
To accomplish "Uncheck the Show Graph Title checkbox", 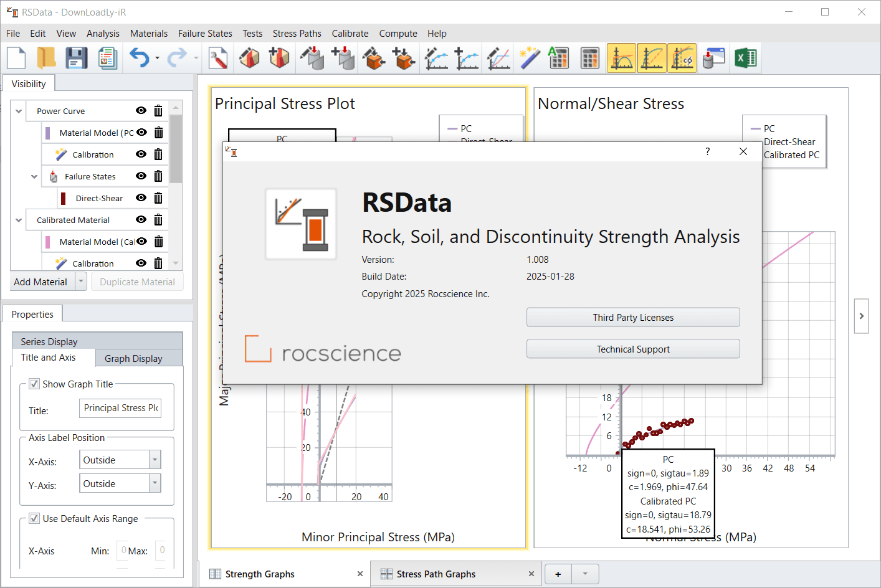I will coord(34,384).
